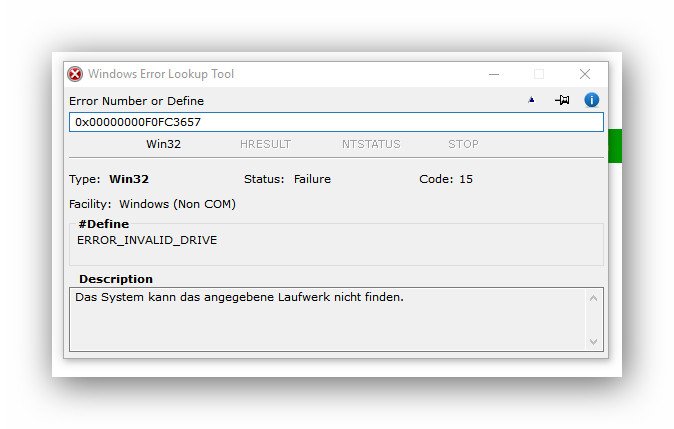Screen dimensions: 674x429
Task: Select the Win32 tab
Action: tap(163, 144)
